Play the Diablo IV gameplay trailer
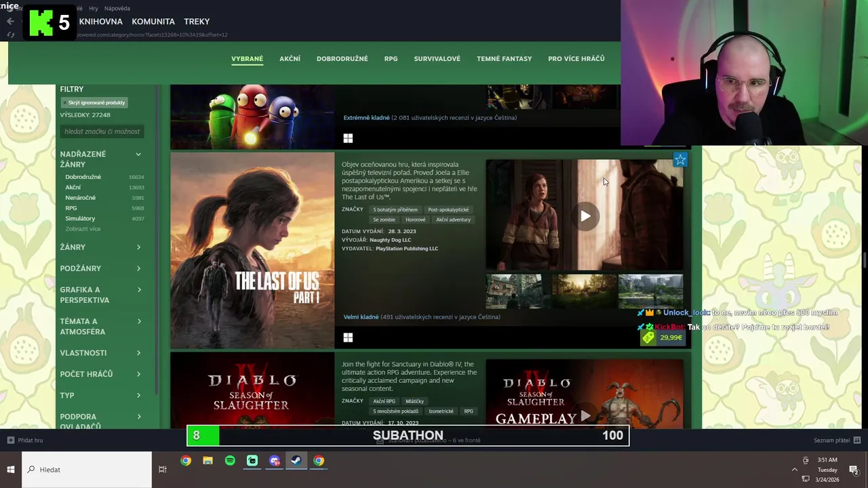Image resolution: width=868 pixels, height=488 pixels. tap(585, 415)
